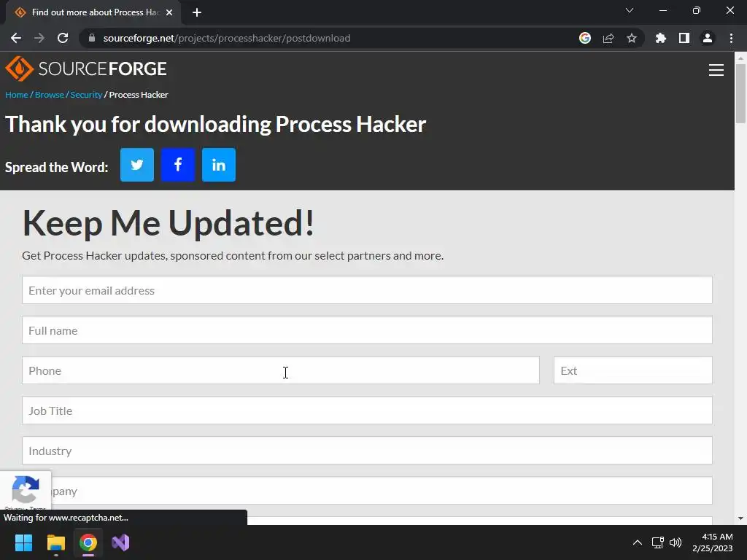747x560 pixels.
Task: Click the page vertical scrollbar thumb
Action: pos(740,93)
